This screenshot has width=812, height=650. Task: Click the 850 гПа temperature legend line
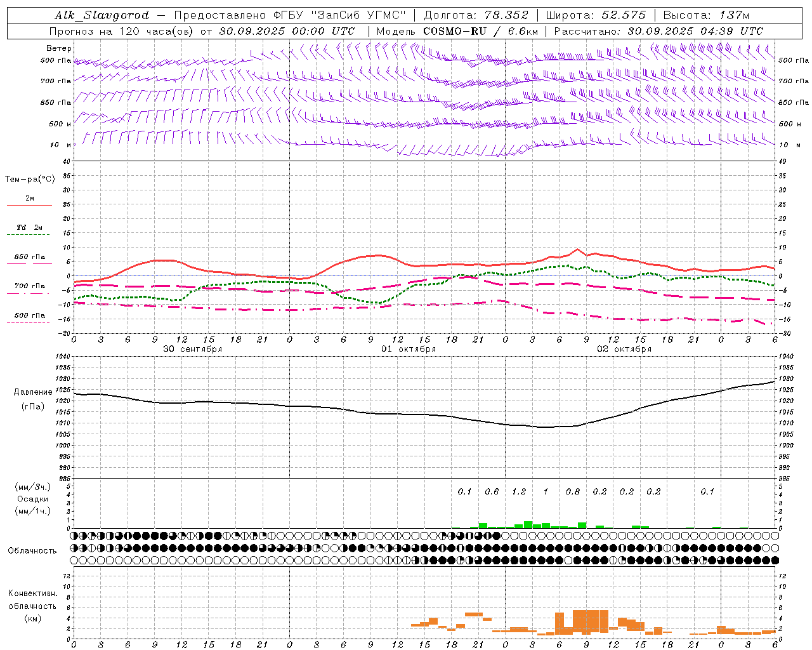pos(29,263)
